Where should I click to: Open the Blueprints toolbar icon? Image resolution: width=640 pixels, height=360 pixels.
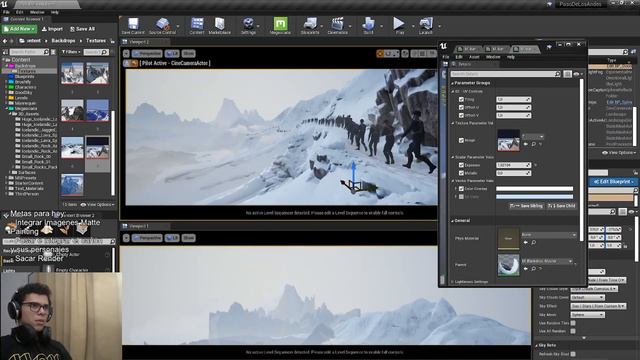(x=310, y=24)
